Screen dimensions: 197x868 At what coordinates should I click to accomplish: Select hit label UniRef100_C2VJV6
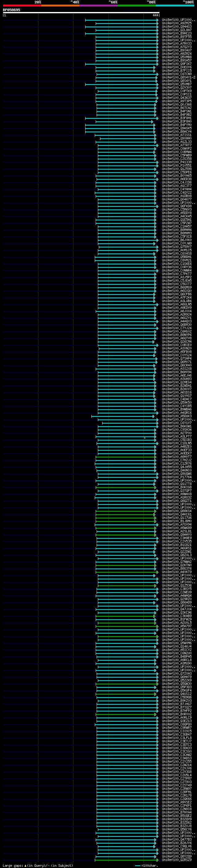[177, 769]
